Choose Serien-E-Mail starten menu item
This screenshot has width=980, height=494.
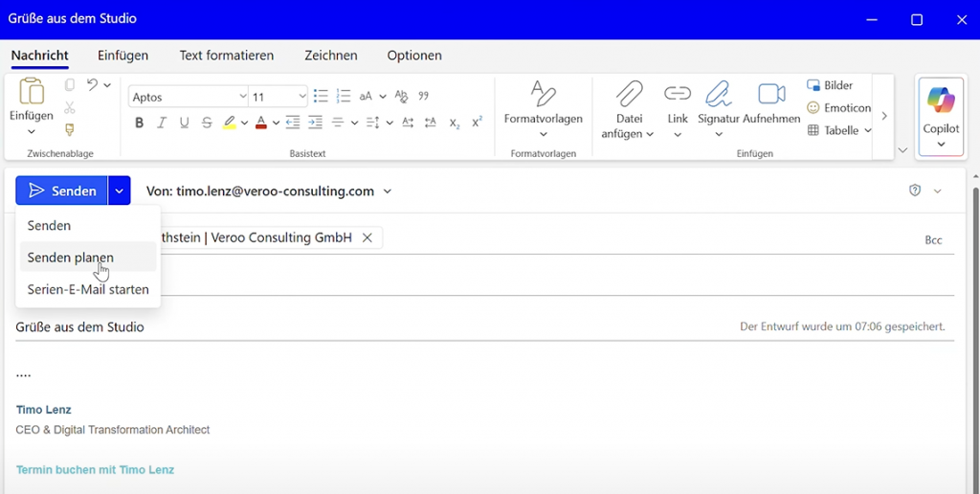[x=88, y=289]
